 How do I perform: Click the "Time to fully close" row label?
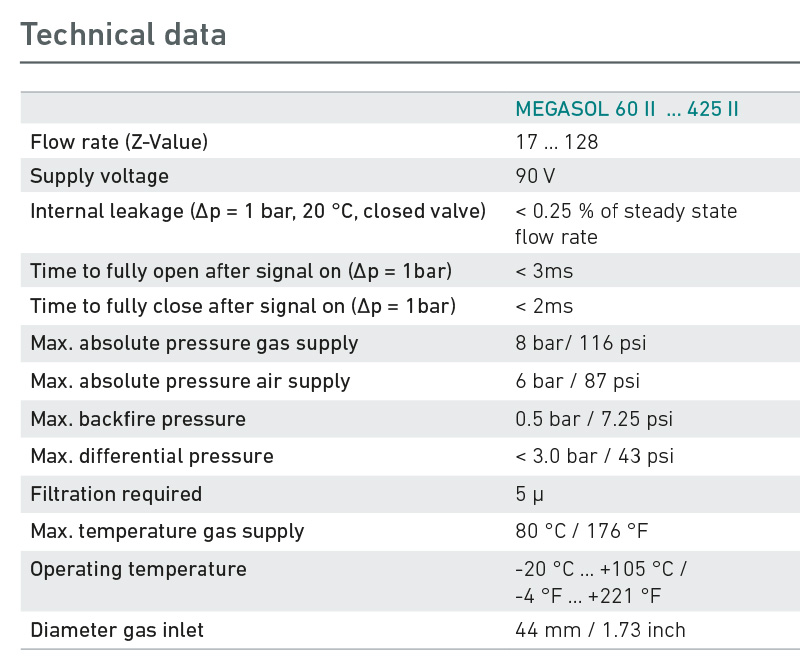(x=241, y=306)
